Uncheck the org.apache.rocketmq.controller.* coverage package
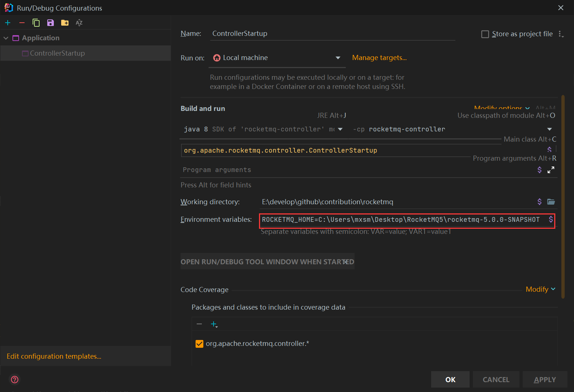 pos(199,343)
